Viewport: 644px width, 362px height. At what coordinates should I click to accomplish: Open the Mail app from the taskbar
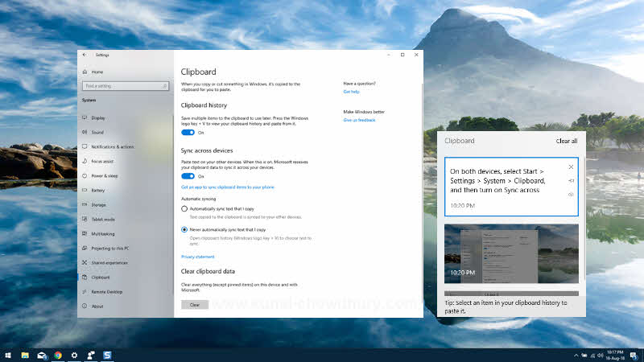click(x=42, y=355)
